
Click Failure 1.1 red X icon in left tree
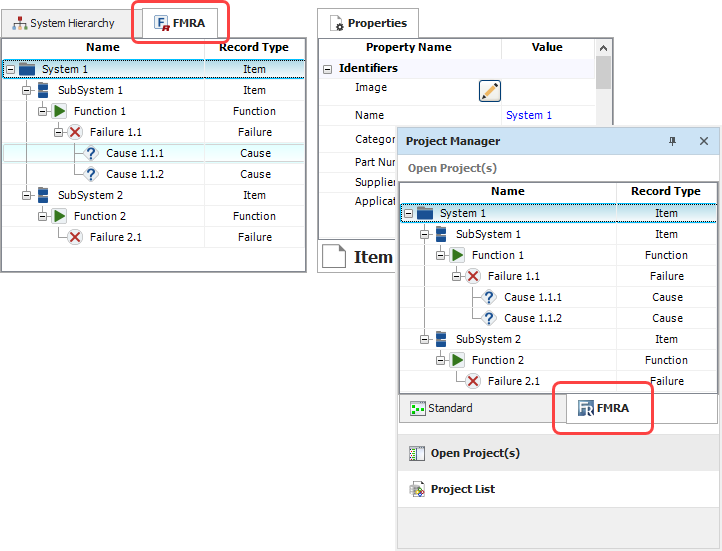coord(75,132)
